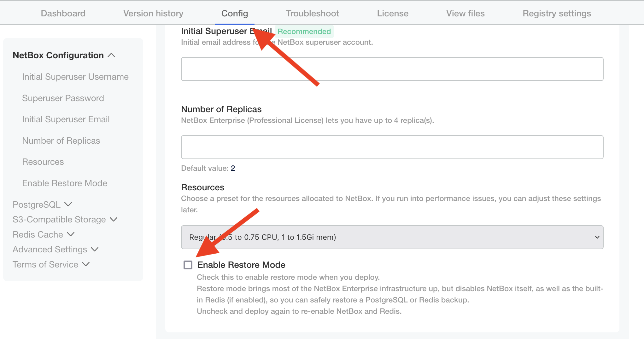Switch to the Dashboard tab
Screen dimensions: 644x339
pyautogui.click(x=63, y=14)
